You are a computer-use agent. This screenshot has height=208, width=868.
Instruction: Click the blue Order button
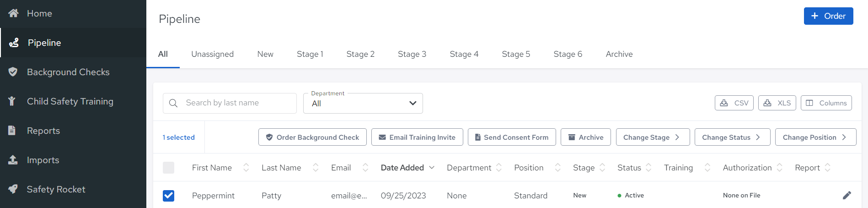(828, 16)
